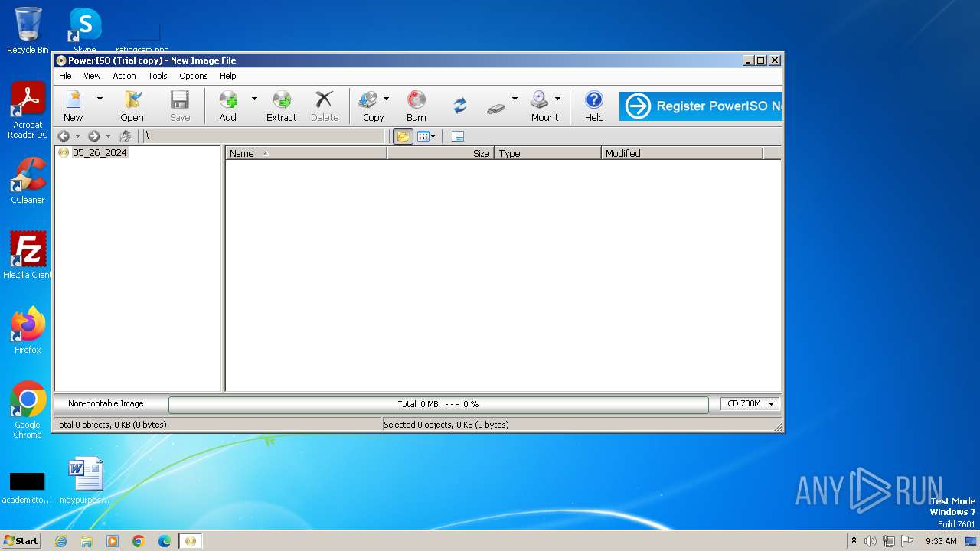Open the Help menu
The width and height of the screenshot is (980, 551).
tap(227, 76)
